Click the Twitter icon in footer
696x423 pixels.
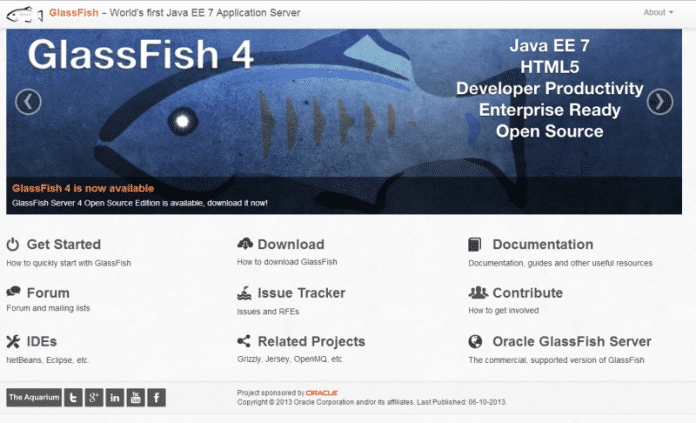click(74, 397)
